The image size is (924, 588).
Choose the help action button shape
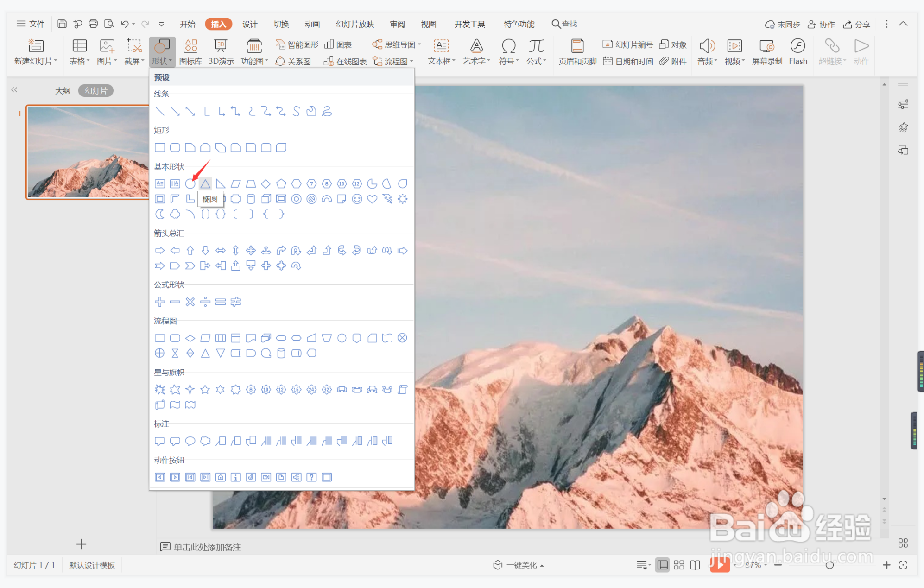pyautogui.click(x=311, y=477)
